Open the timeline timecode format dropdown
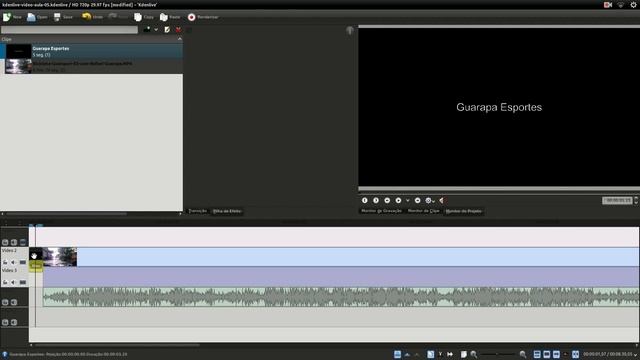Image resolution: width=640 pixels, height=360 pixels. [636, 355]
